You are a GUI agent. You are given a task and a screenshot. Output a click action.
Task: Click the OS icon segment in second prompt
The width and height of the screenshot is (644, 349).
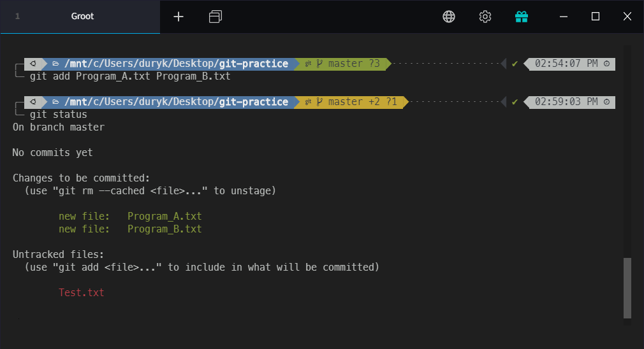coord(33,102)
